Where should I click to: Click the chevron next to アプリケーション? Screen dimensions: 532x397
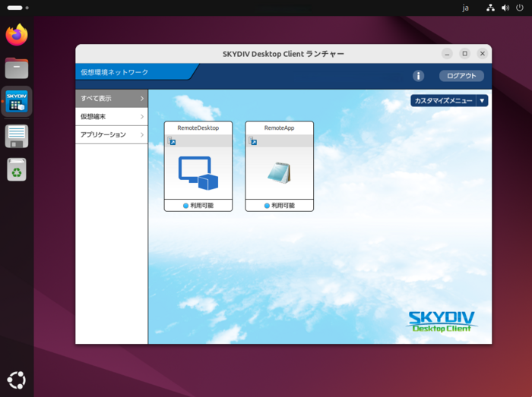click(142, 135)
